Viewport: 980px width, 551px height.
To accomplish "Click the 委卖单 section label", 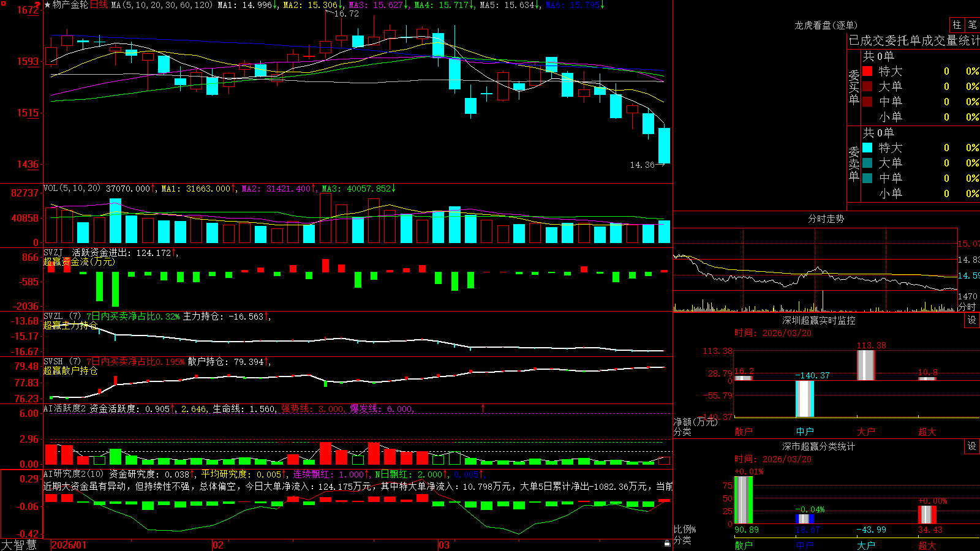I will 854,163.
